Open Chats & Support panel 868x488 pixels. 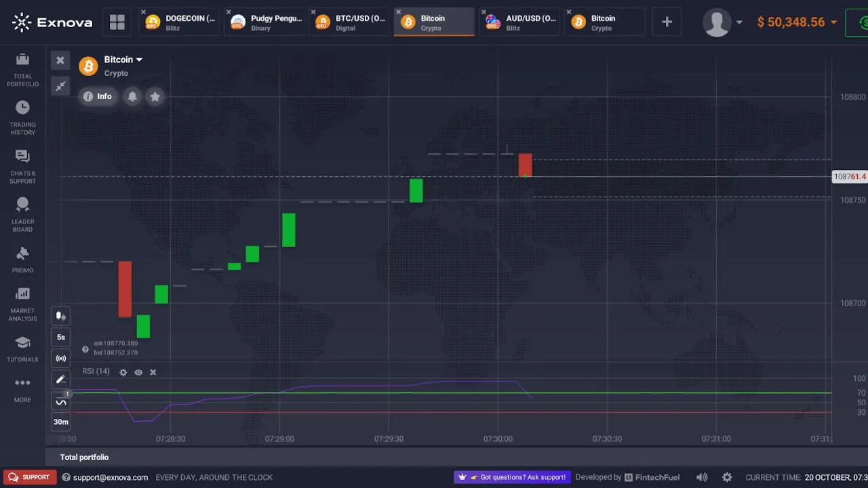coord(22,167)
